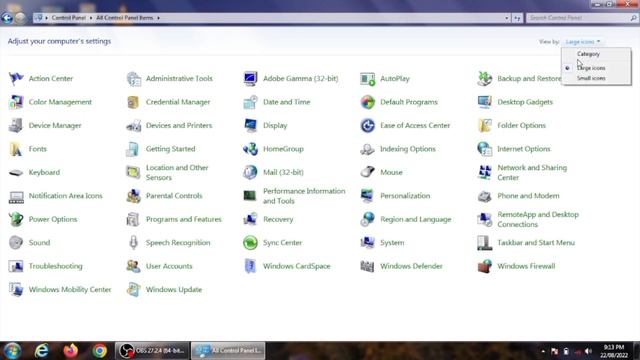Open Programs and Features link
640x360 pixels.
(184, 219)
